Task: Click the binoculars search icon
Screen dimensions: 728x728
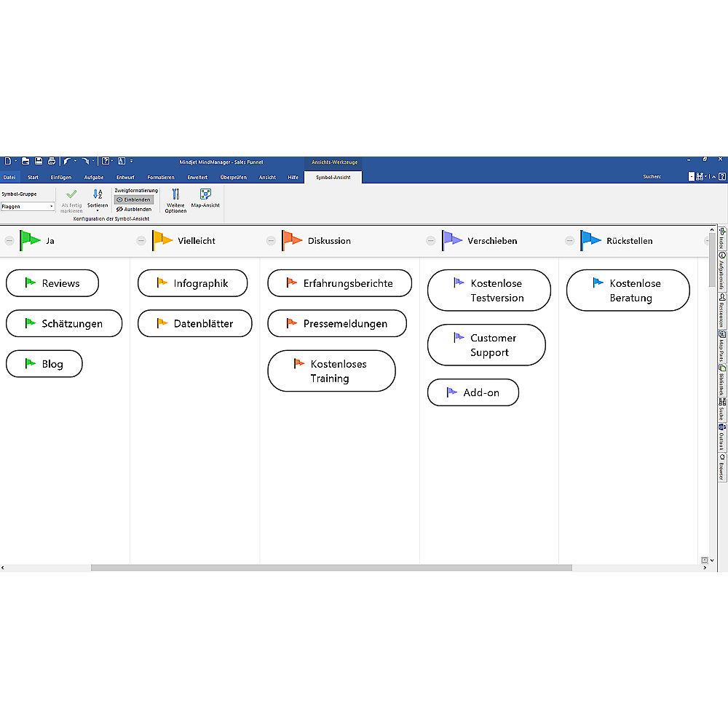Action: coord(700,176)
